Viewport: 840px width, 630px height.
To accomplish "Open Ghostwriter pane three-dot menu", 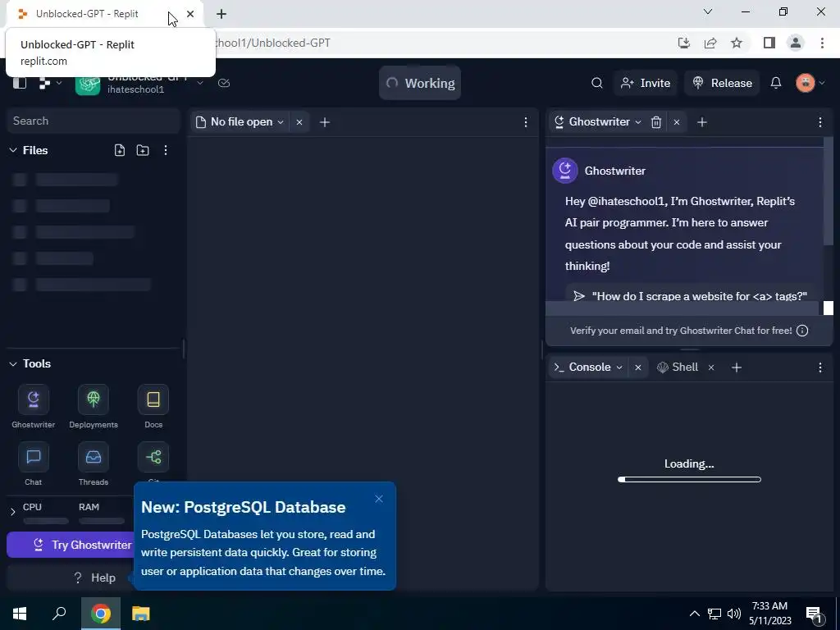I will (820, 122).
